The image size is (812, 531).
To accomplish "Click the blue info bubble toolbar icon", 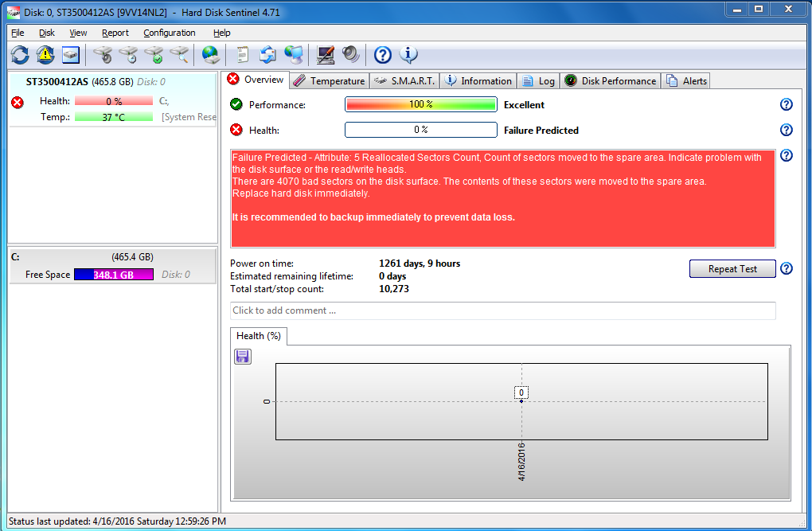I will tap(408, 54).
